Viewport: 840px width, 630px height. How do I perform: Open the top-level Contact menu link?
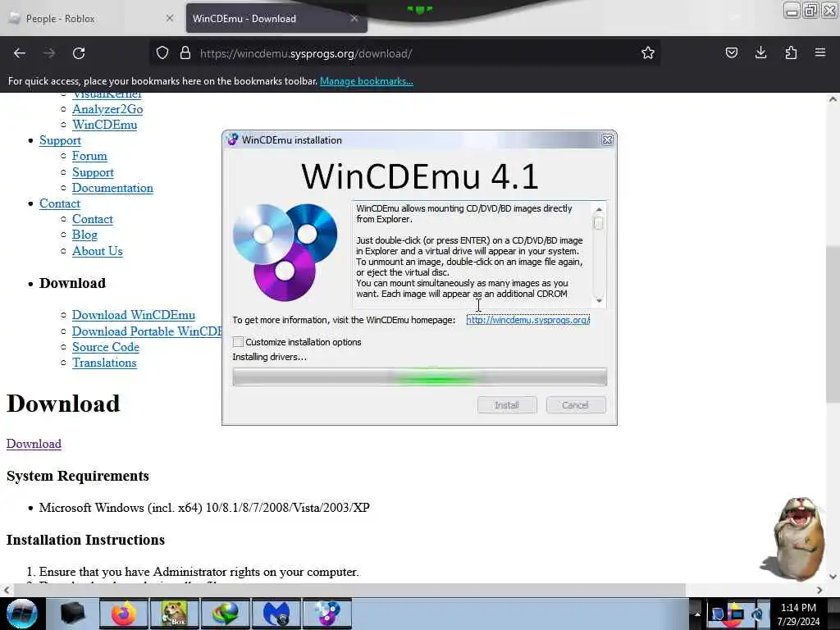point(59,203)
